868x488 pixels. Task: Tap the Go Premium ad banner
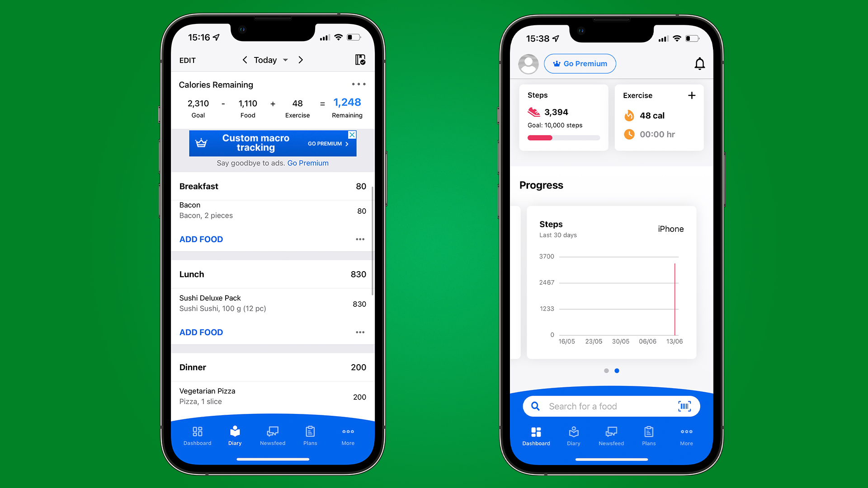click(273, 142)
